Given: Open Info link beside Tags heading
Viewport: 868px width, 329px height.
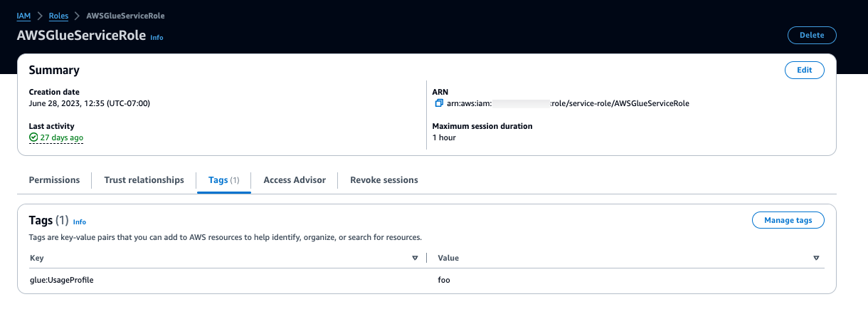Looking at the screenshot, I should (x=80, y=222).
